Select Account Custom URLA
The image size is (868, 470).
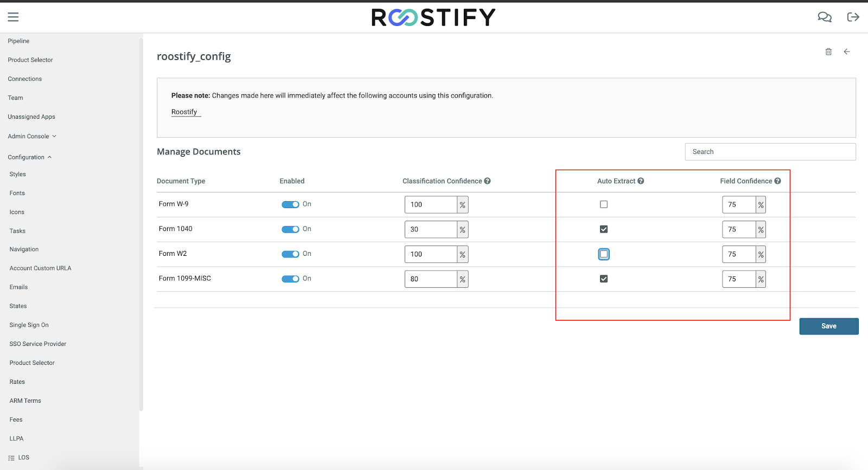pos(40,268)
